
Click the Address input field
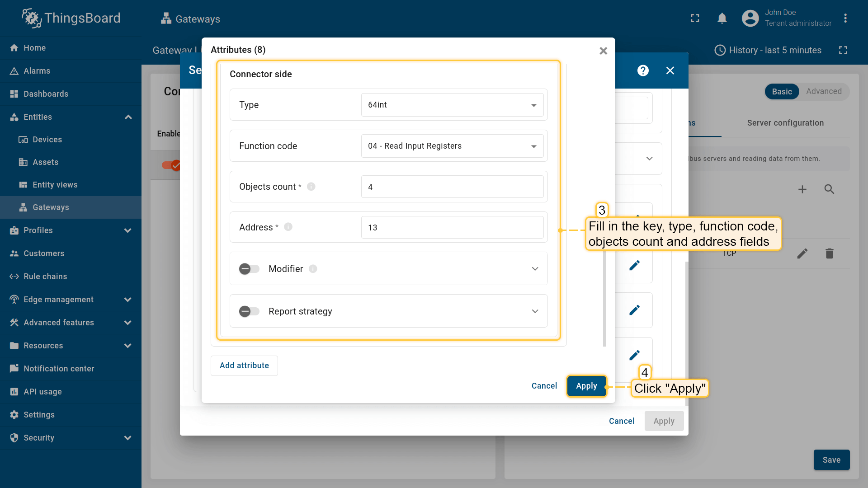pos(452,227)
